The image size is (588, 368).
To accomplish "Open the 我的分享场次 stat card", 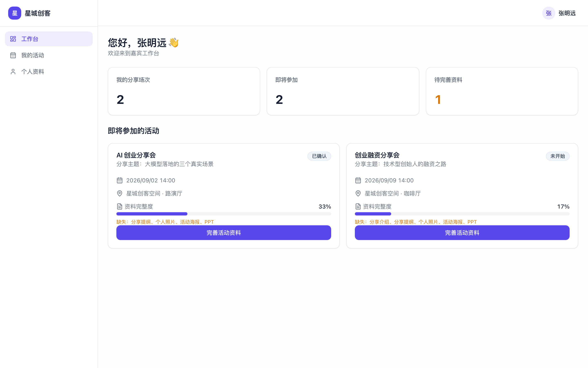I will (x=184, y=91).
